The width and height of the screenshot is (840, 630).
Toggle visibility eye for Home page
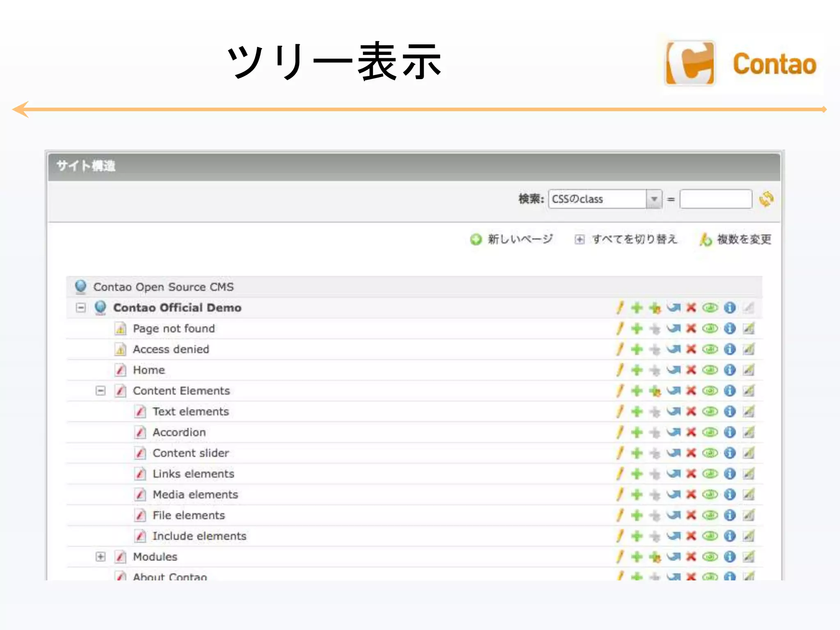click(x=710, y=370)
